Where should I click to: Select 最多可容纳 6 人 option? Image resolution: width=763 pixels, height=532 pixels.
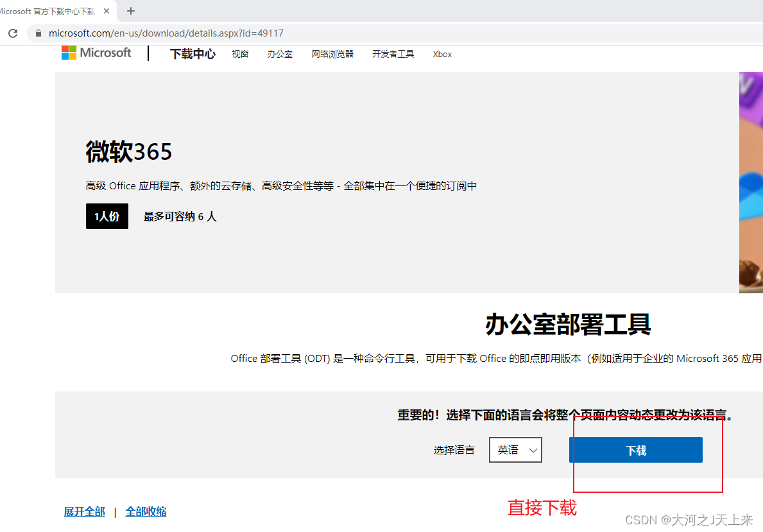pyautogui.click(x=180, y=216)
